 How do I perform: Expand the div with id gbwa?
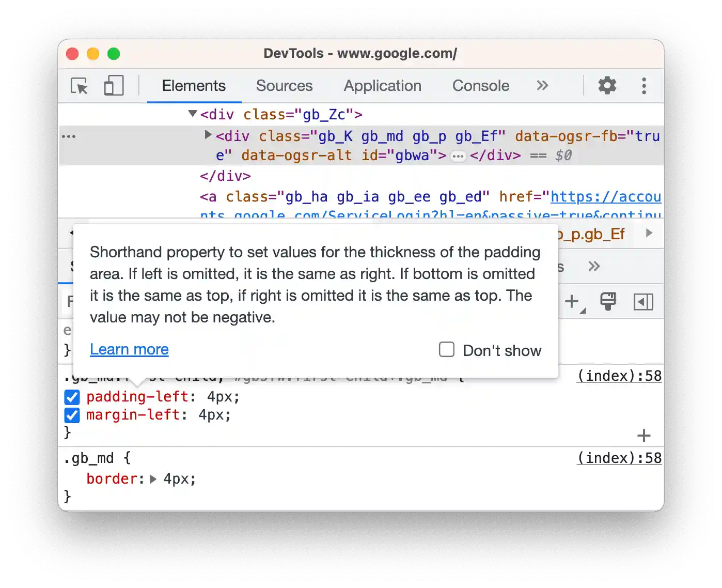pos(208,135)
